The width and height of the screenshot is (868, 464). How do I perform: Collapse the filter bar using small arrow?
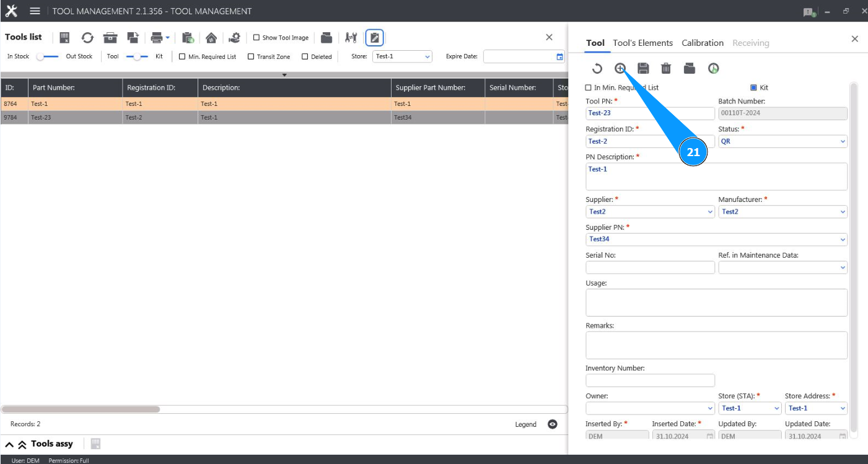point(284,75)
